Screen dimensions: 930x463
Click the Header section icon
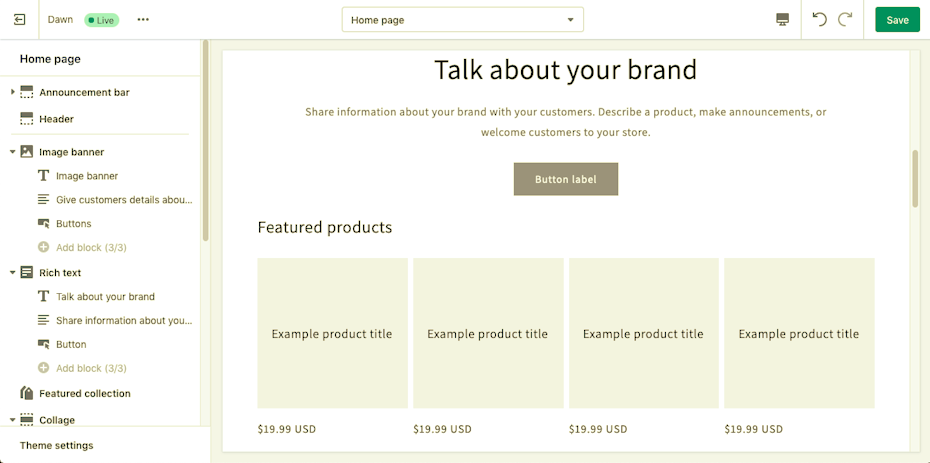click(27, 119)
